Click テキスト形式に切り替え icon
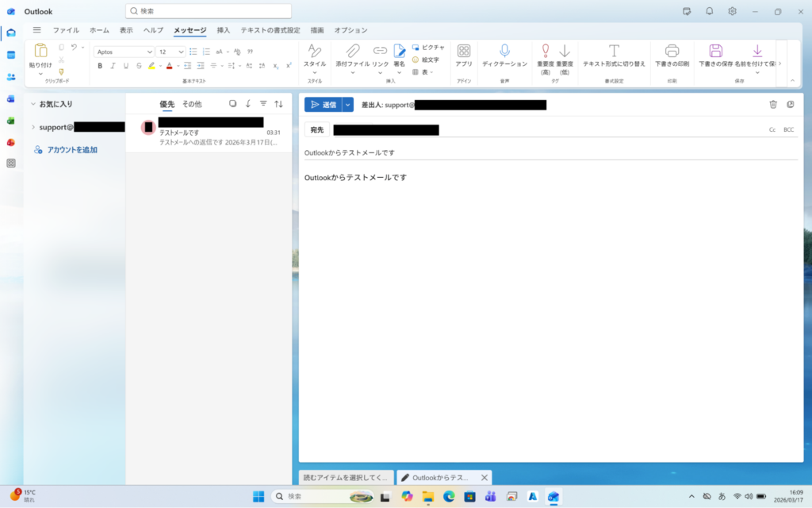The width and height of the screenshot is (812, 508). point(614,51)
